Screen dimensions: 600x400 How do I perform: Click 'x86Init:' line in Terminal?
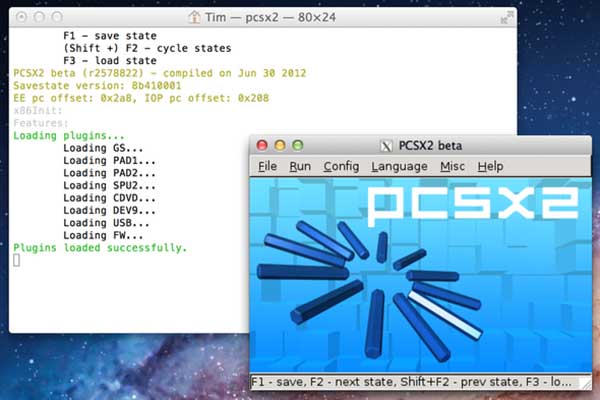click(38, 111)
